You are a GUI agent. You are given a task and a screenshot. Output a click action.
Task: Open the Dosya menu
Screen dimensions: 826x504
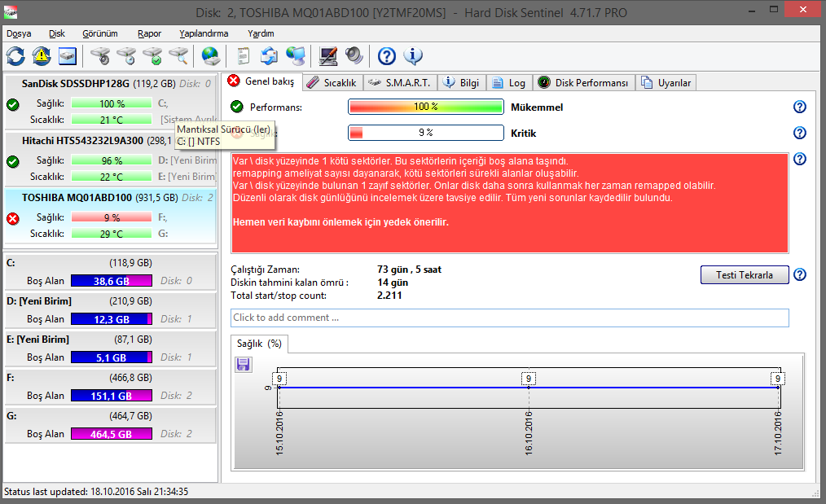point(19,33)
